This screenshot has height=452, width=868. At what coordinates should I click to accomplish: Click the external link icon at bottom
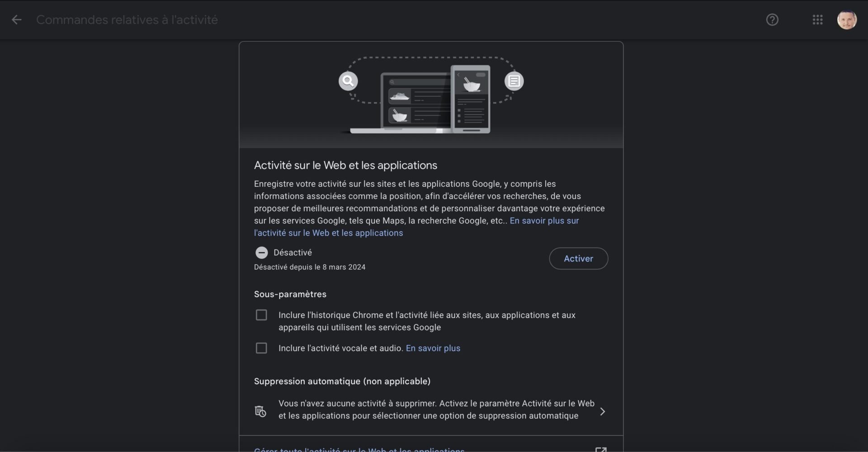601,450
